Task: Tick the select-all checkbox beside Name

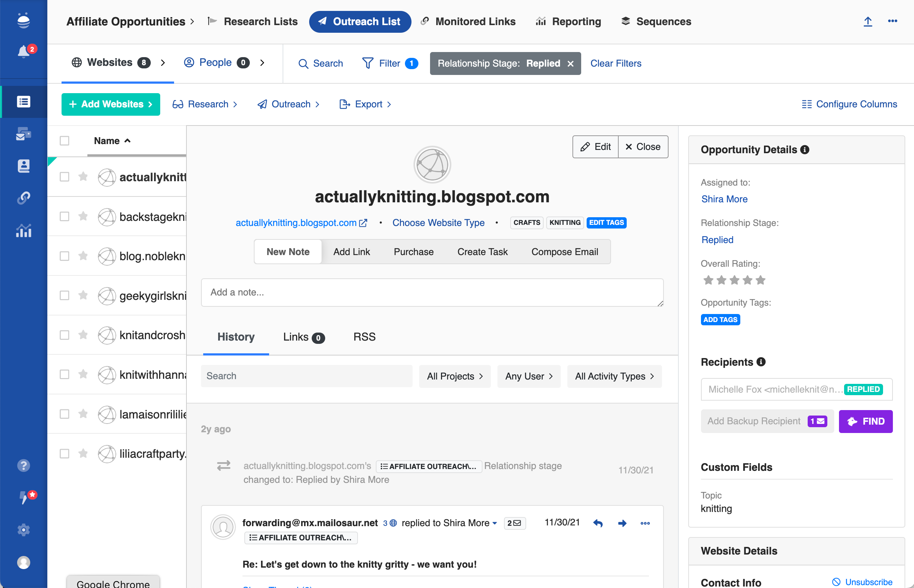Action: coord(64,140)
